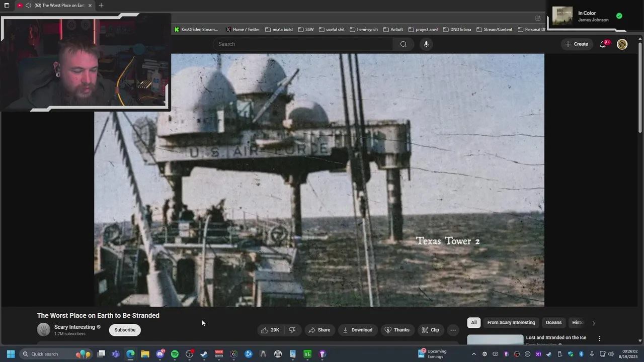Open AirSoft bookmarks folder

pyautogui.click(x=393, y=30)
